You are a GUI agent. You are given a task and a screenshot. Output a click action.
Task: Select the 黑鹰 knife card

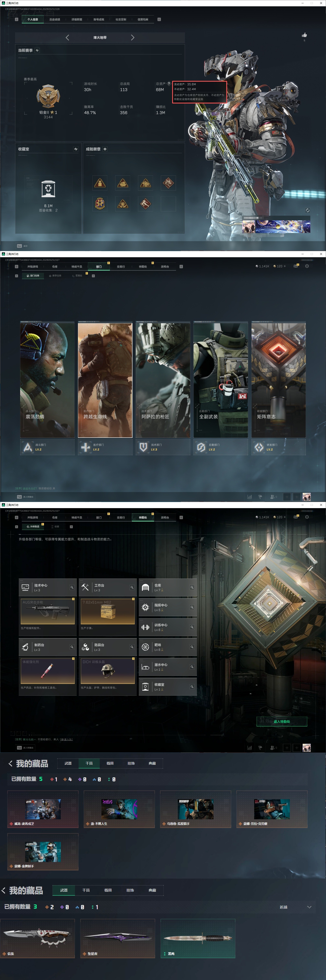[x=198, y=938]
